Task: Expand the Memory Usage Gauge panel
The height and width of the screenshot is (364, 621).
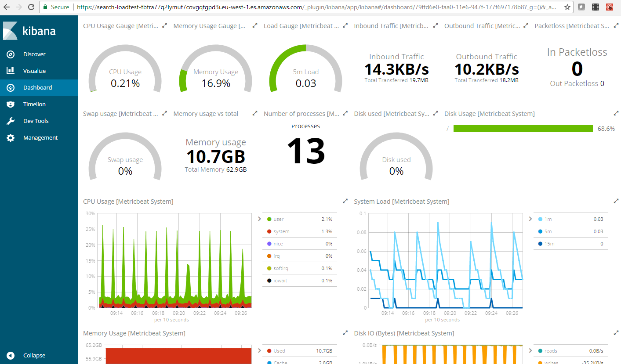Action: (x=254, y=26)
